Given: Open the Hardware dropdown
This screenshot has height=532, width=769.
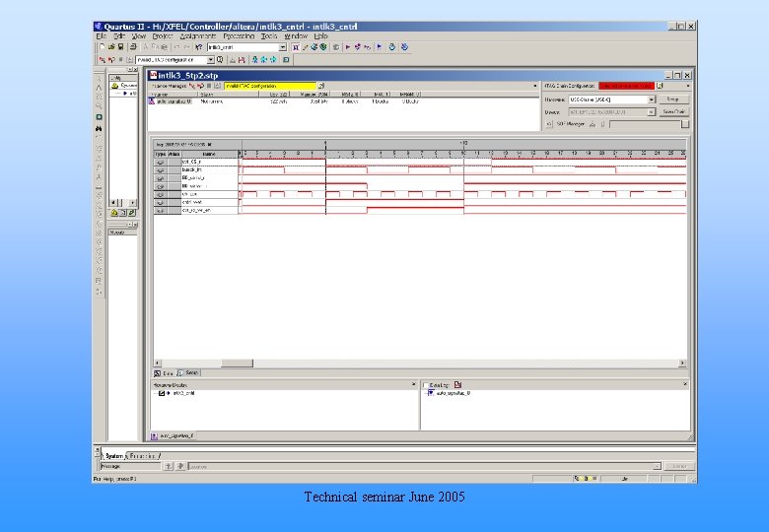Looking at the screenshot, I should (x=652, y=100).
